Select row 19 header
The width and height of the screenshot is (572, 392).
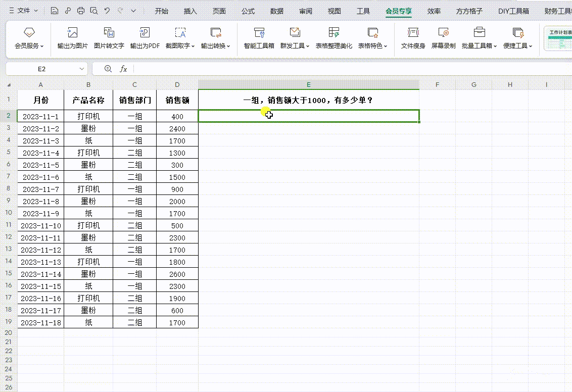point(9,322)
